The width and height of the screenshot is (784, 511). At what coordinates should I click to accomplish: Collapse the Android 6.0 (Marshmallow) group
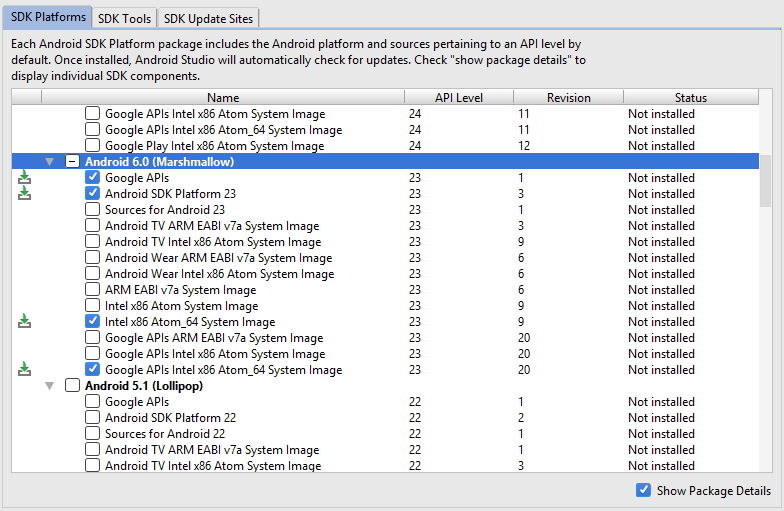pyautogui.click(x=49, y=162)
